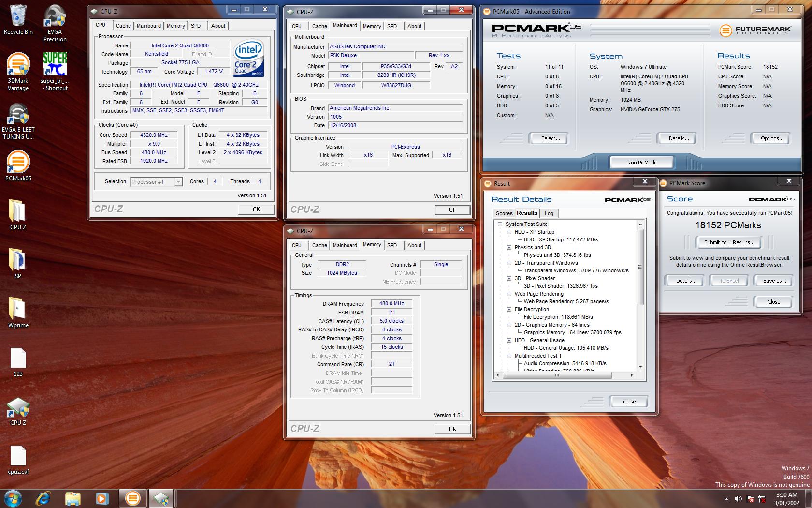Open the file named 123
Viewport: 812px width, 508px height.
click(18, 362)
